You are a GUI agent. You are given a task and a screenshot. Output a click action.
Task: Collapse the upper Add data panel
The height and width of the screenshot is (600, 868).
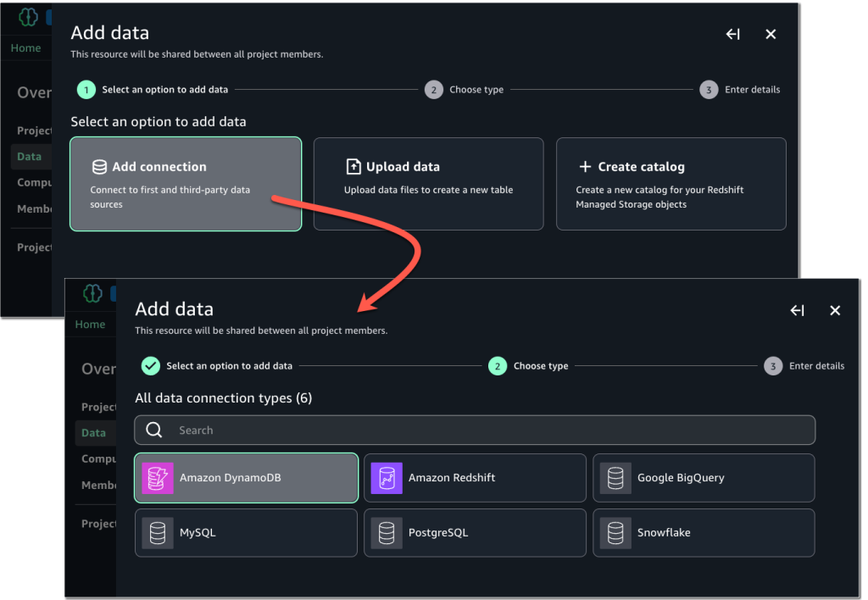pos(733,34)
